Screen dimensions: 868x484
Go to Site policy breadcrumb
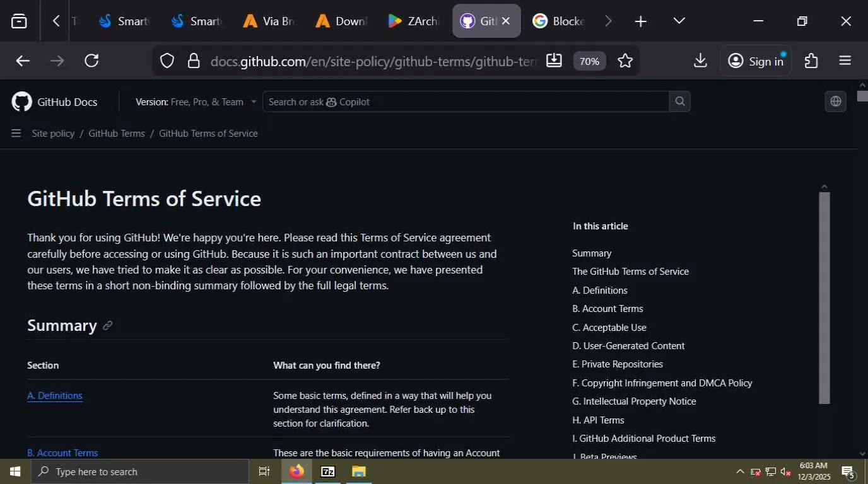pos(53,134)
